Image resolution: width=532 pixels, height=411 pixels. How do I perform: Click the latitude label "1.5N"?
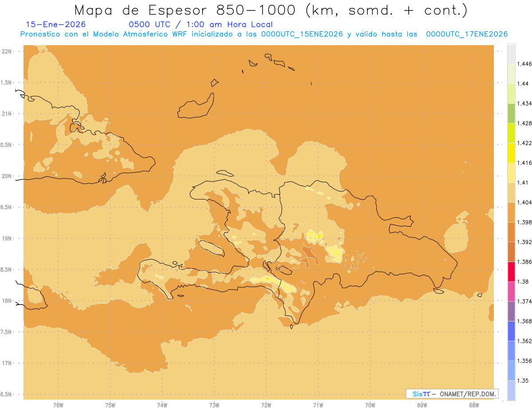[7, 82]
